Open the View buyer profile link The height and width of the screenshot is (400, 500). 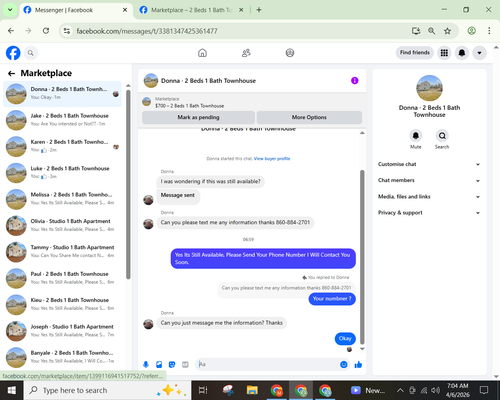(272, 159)
